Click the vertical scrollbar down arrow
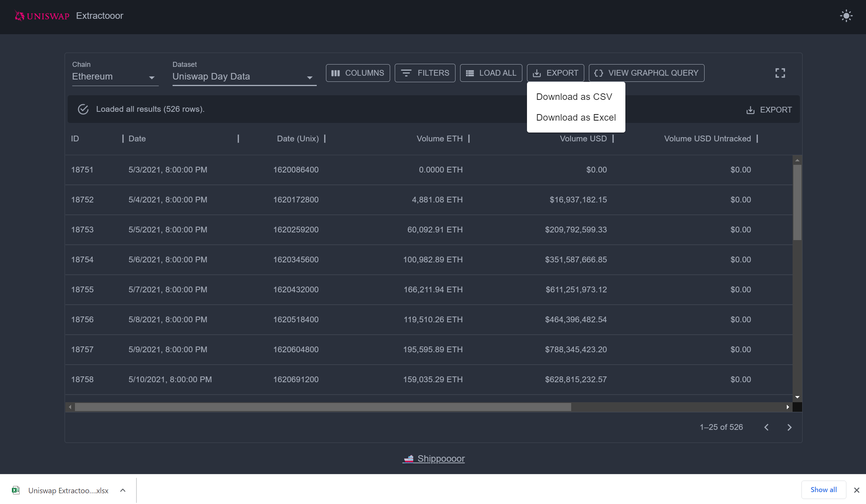 pos(797,397)
